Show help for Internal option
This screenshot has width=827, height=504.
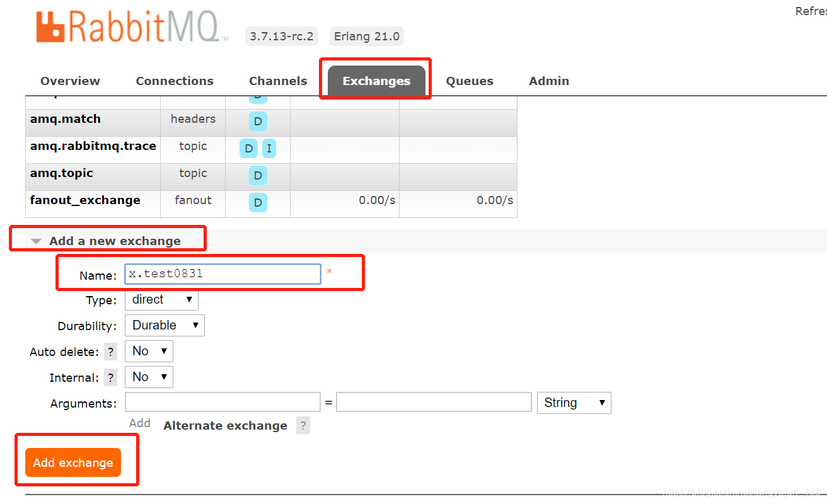pos(111,378)
